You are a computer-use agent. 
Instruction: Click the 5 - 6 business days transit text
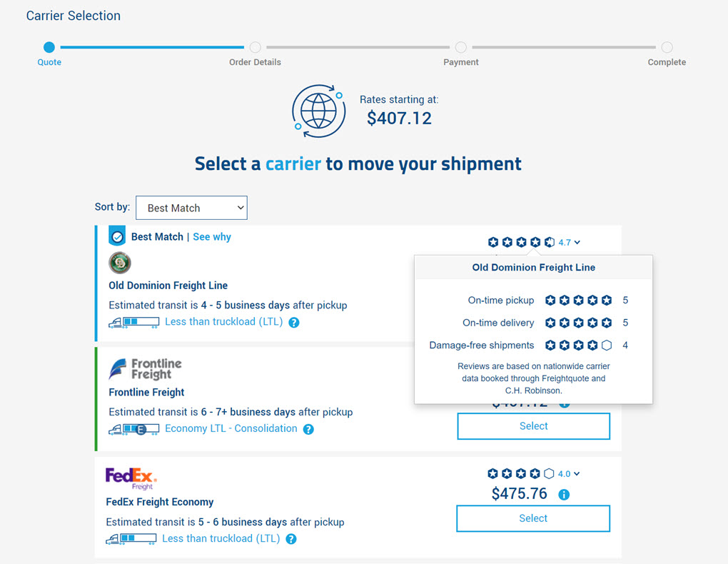pyautogui.click(x=243, y=522)
